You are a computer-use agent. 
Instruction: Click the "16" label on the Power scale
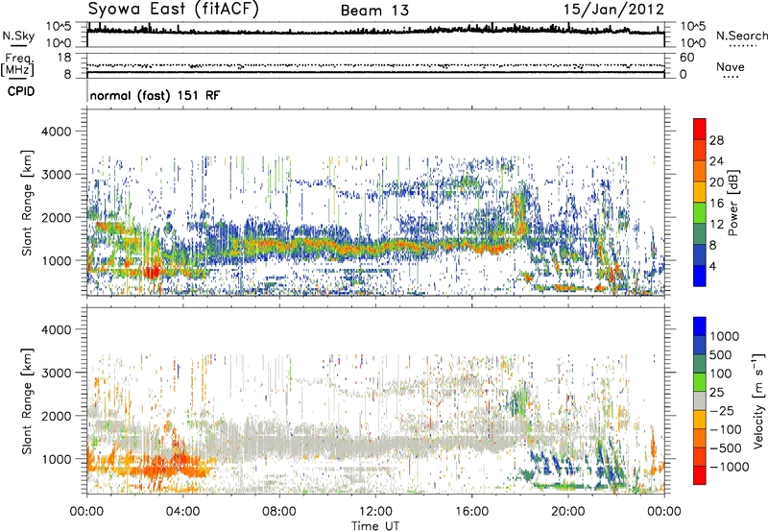point(716,204)
